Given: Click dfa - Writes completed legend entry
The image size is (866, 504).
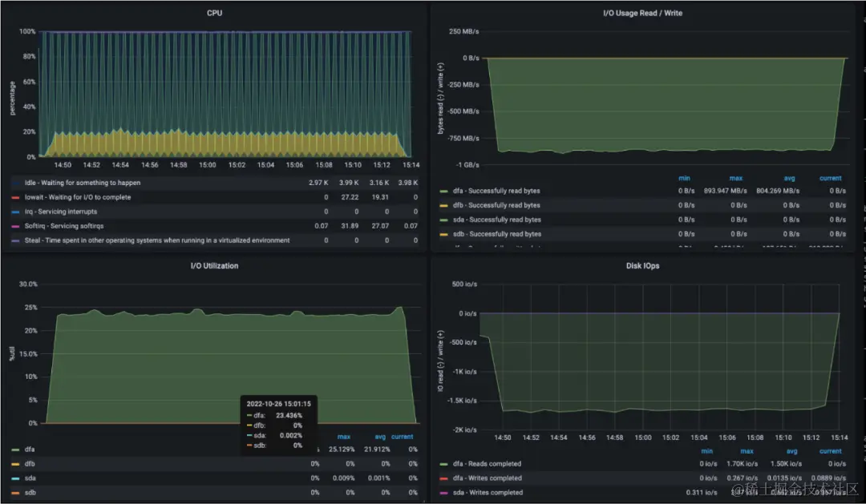Looking at the screenshot, I should (x=488, y=478).
